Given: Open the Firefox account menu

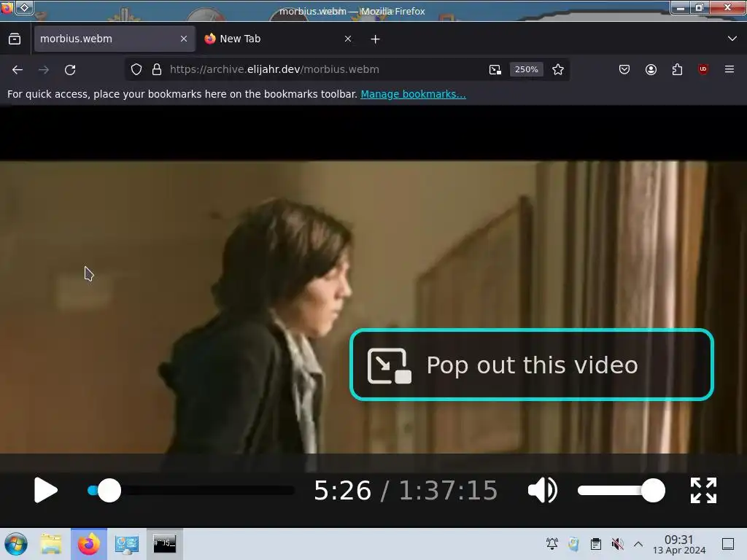Looking at the screenshot, I should pos(651,69).
